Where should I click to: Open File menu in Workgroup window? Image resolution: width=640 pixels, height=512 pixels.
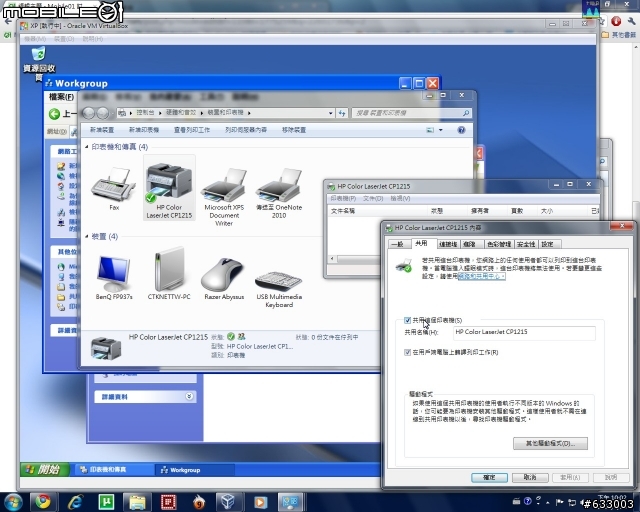pyautogui.click(x=61, y=97)
